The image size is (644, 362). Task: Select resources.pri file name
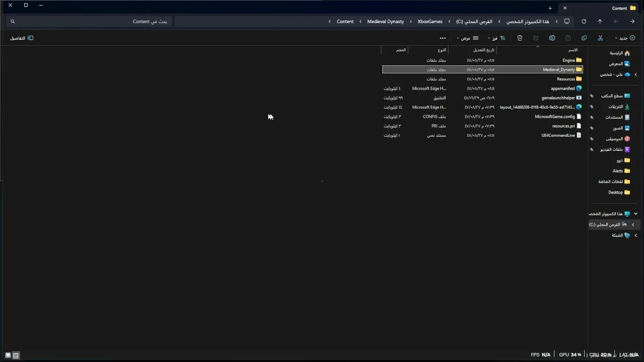563,126
